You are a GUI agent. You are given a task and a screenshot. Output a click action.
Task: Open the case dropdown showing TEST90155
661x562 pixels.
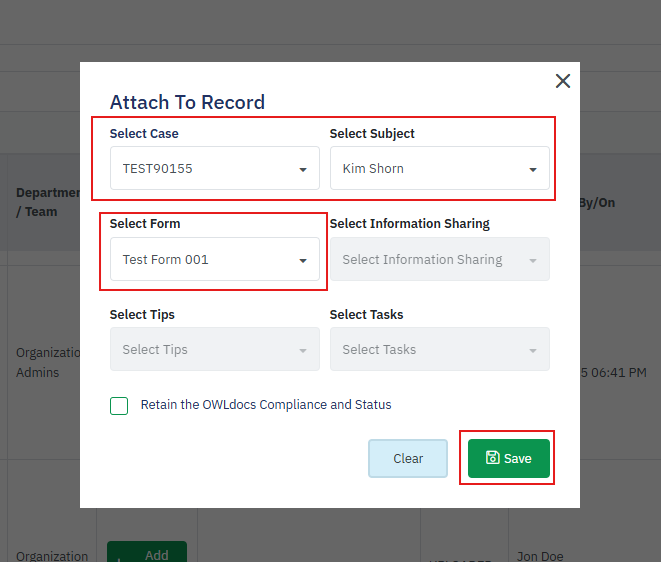(x=205, y=169)
